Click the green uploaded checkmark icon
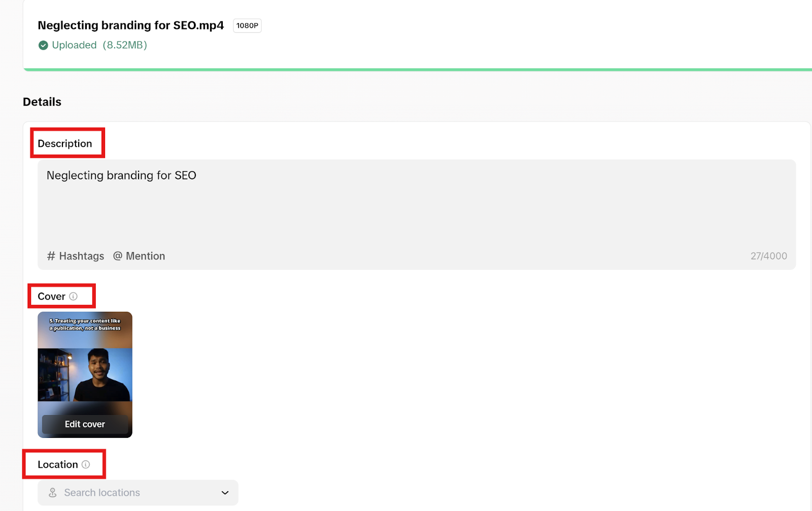Screen dimensions: 812x511 pos(43,45)
